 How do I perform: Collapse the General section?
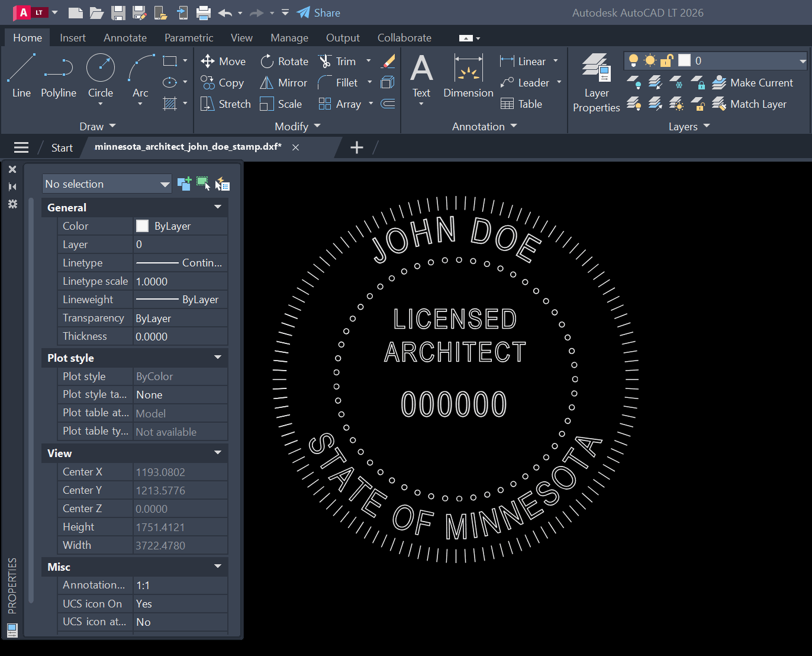(217, 207)
